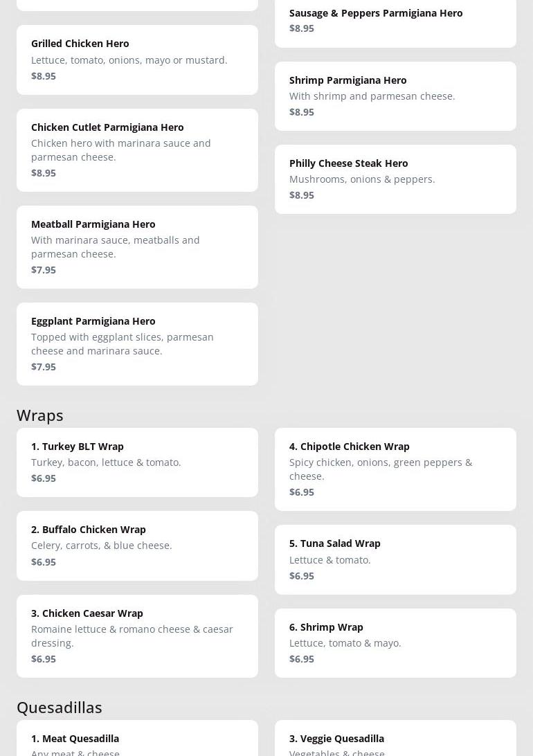Click the Meatball Parmigiana Hero $7.95 price

[44, 270]
